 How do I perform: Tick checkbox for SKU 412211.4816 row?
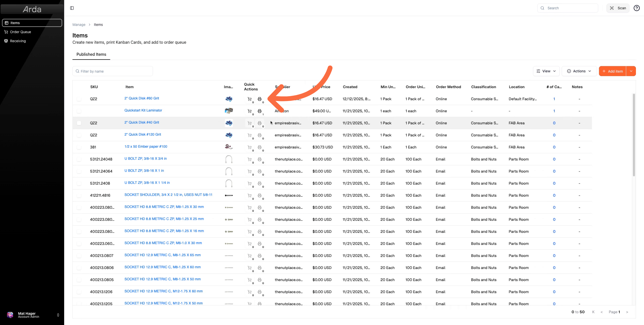[x=79, y=195]
